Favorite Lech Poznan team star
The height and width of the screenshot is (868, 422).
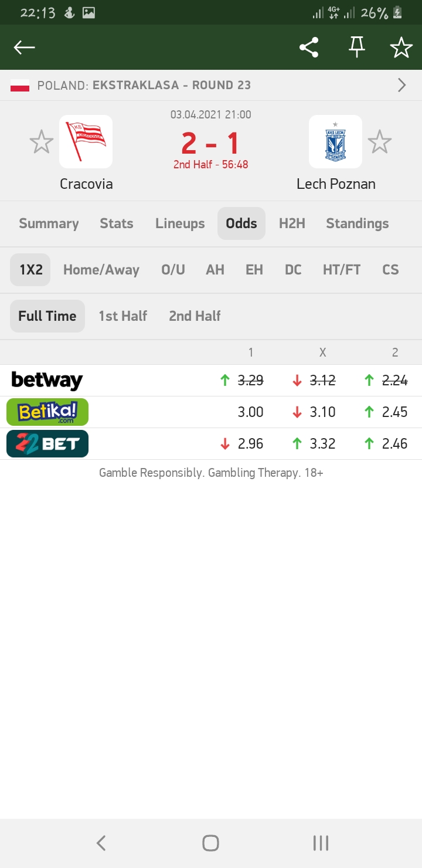379,142
